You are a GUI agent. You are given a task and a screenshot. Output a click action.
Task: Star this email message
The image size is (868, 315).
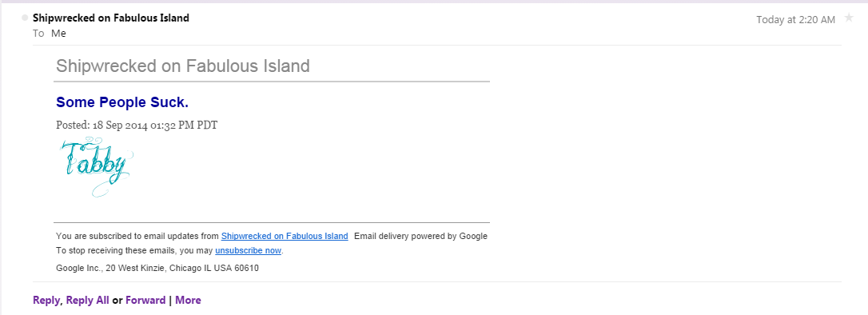[849, 18]
